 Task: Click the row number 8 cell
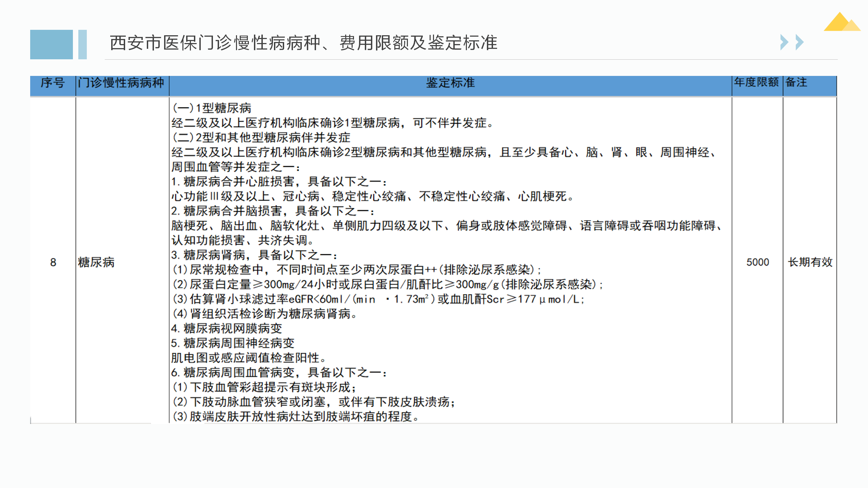click(x=53, y=262)
